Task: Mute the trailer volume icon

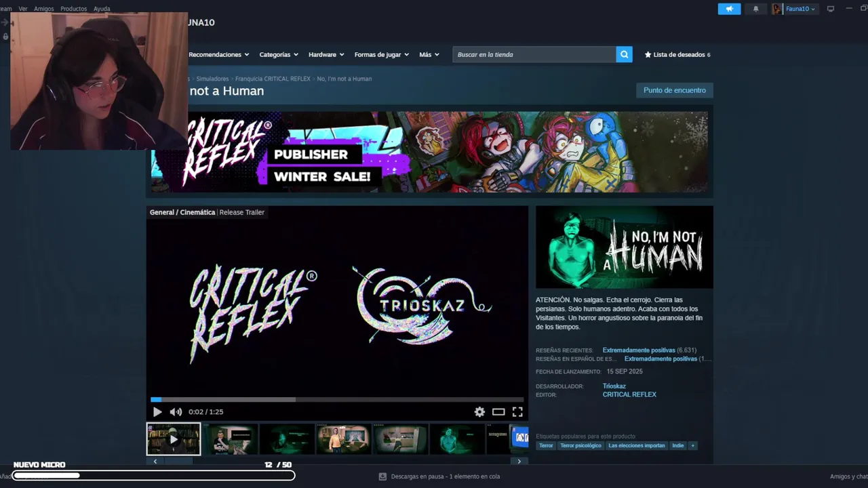Action: click(176, 411)
